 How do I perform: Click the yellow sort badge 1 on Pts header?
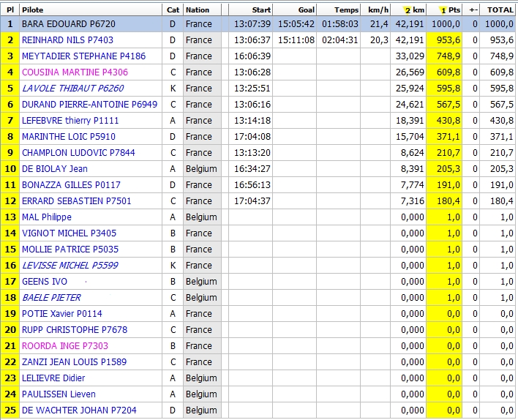pos(443,10)
